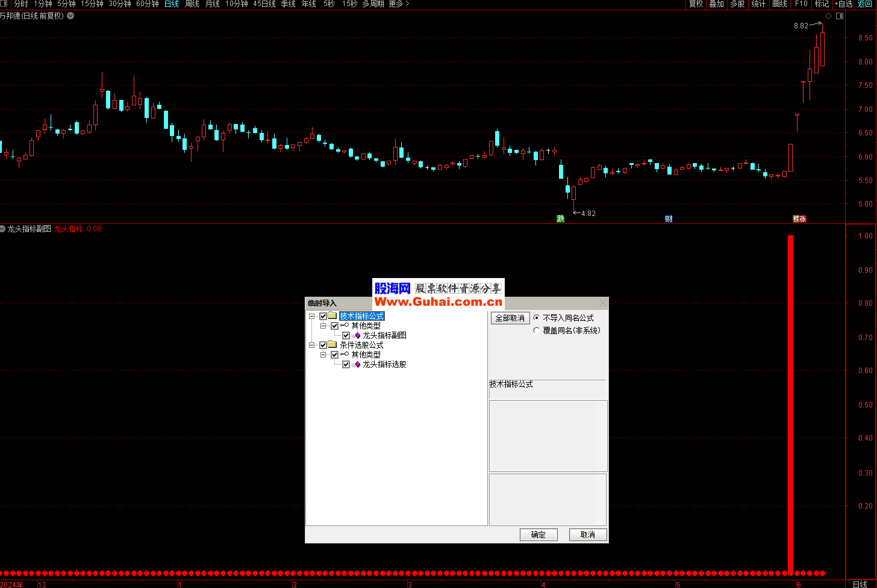877x588 pixels.
Task: Click the pink formula icon beside 龙头指标副图
Action: (357, 335)
